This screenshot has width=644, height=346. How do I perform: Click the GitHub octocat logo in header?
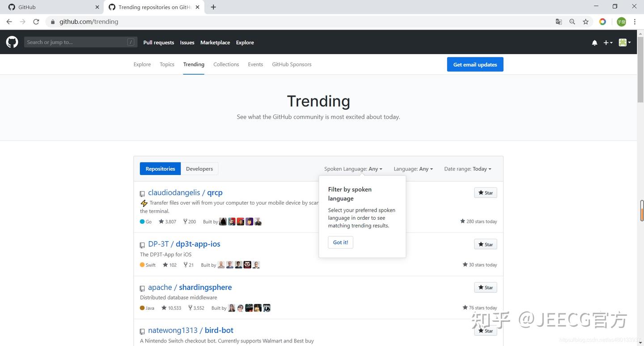12,42
